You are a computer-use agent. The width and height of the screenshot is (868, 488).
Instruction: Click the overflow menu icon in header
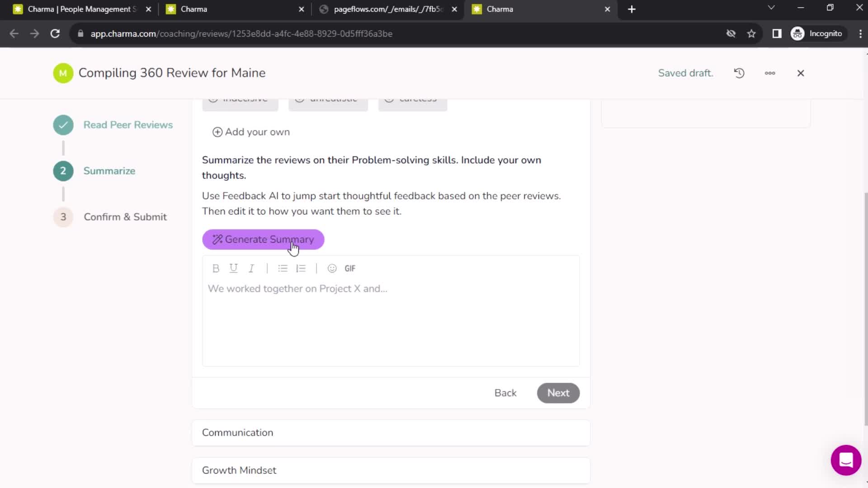tap(769, 73)
